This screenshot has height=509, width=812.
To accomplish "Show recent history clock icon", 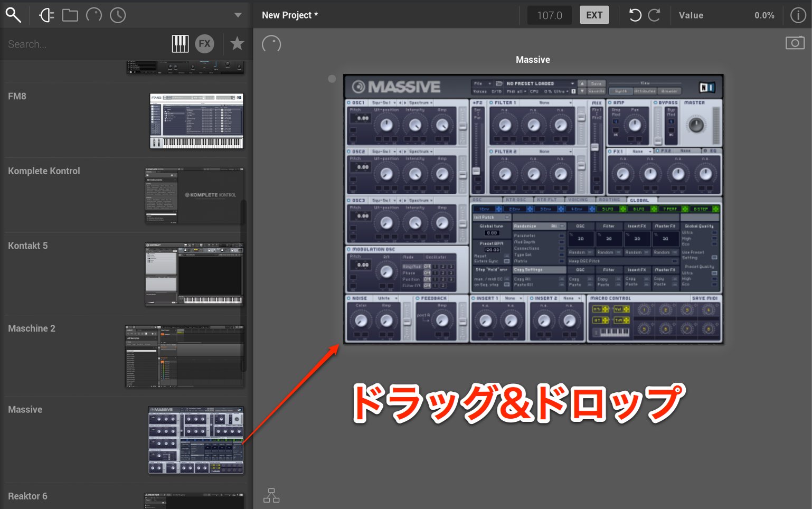I will pyautogui.click(x=118, y=15).
